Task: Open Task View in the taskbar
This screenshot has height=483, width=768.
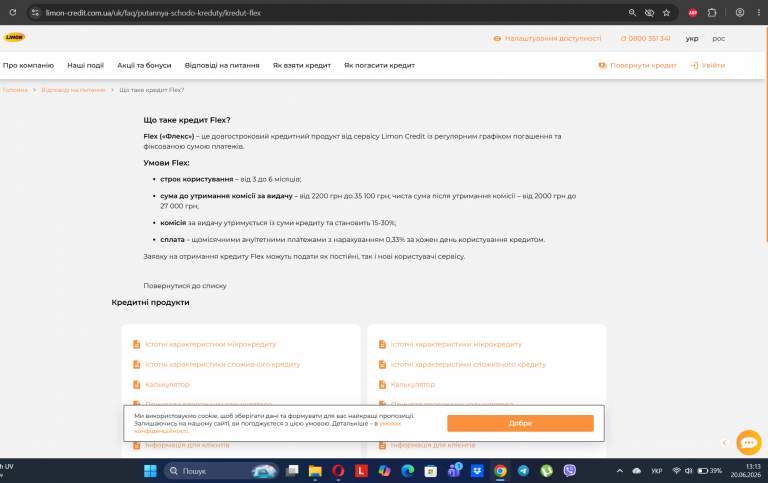Action: 292,471
